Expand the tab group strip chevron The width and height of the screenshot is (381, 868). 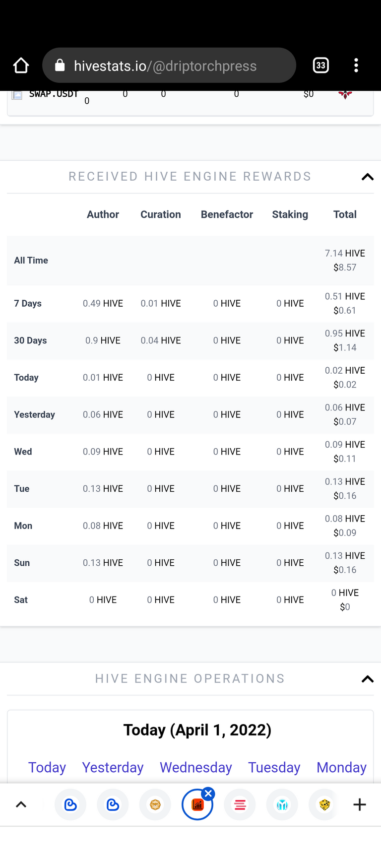pyautogui.click(x=21, y=804)
